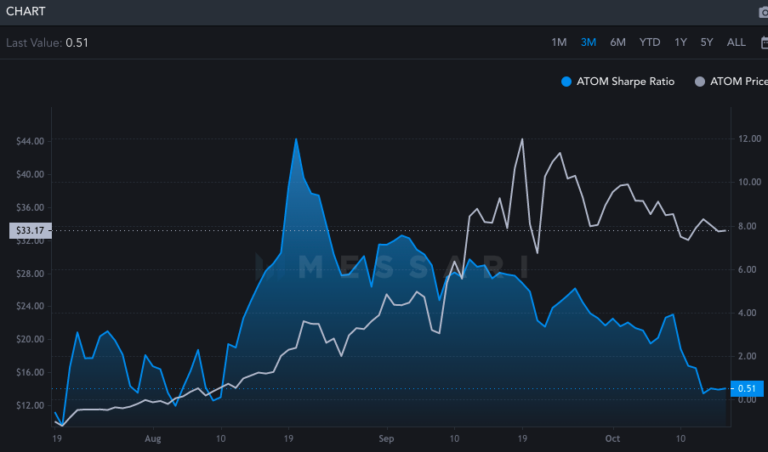Choose the YTD time range
The image size is (768, 452).
[650, 42]
